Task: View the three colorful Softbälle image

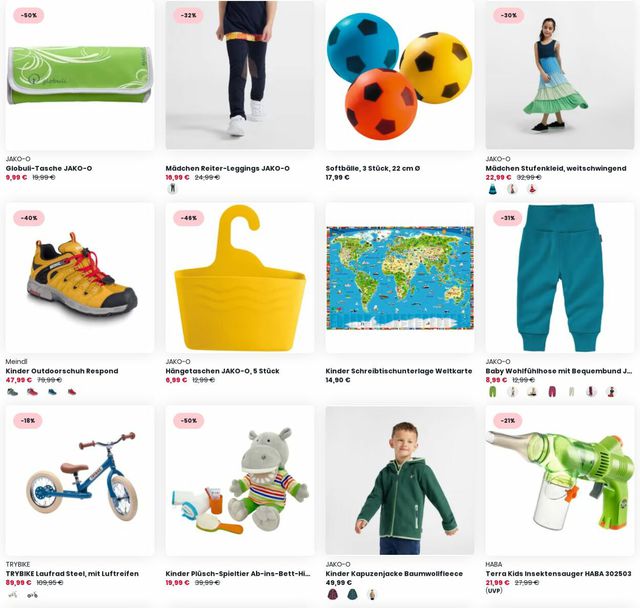Action: click(400, 75)
